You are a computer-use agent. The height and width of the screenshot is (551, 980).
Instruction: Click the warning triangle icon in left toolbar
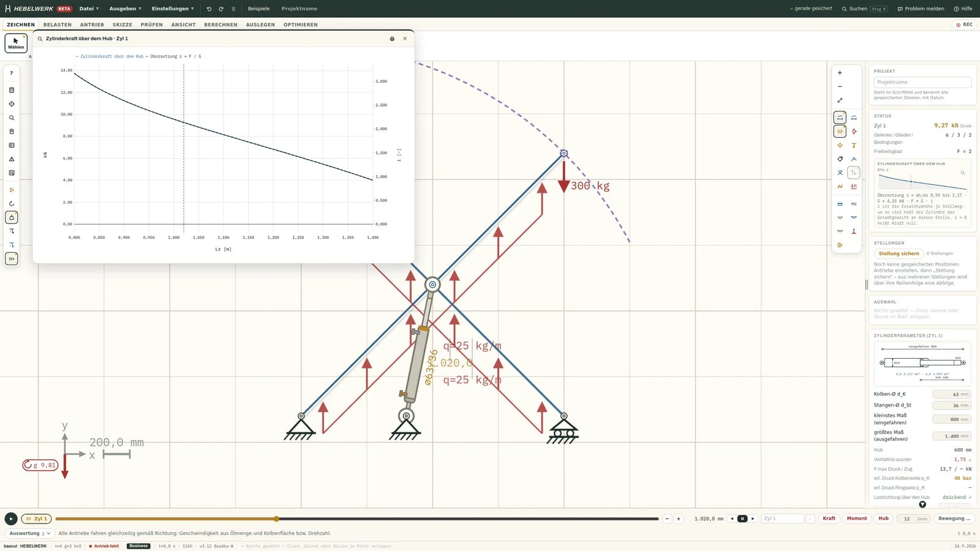point(12,159)
